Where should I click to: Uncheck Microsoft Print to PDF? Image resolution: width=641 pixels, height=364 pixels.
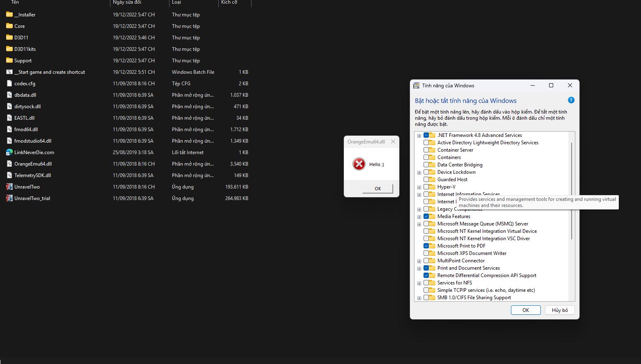point(426,246)
